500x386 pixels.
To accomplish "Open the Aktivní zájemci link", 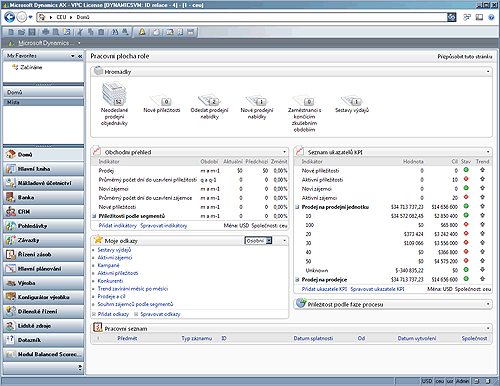I will [x=115, y=258].
